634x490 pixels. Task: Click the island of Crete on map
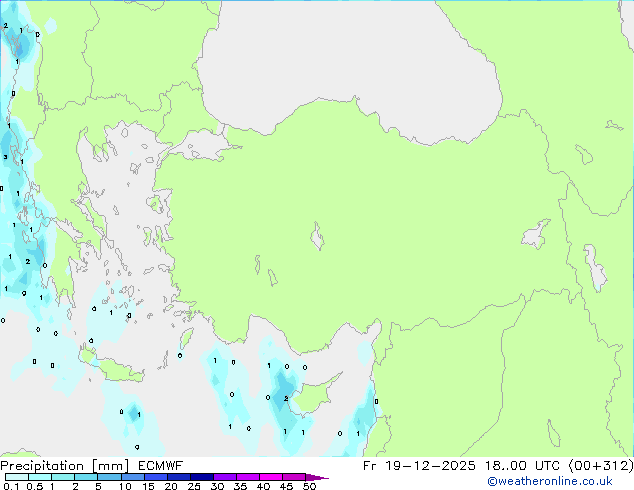click(115, 369)
